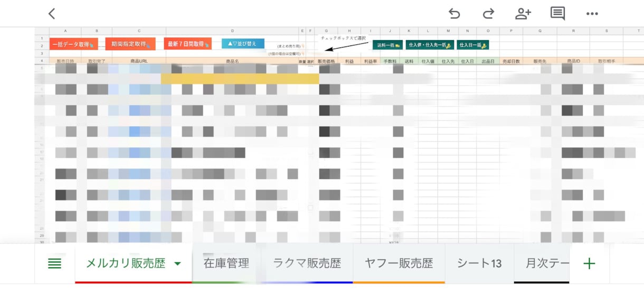Add a new sheet with plus icon
Viewport: 644px width, 298px height.
click(x=589, y=263)
